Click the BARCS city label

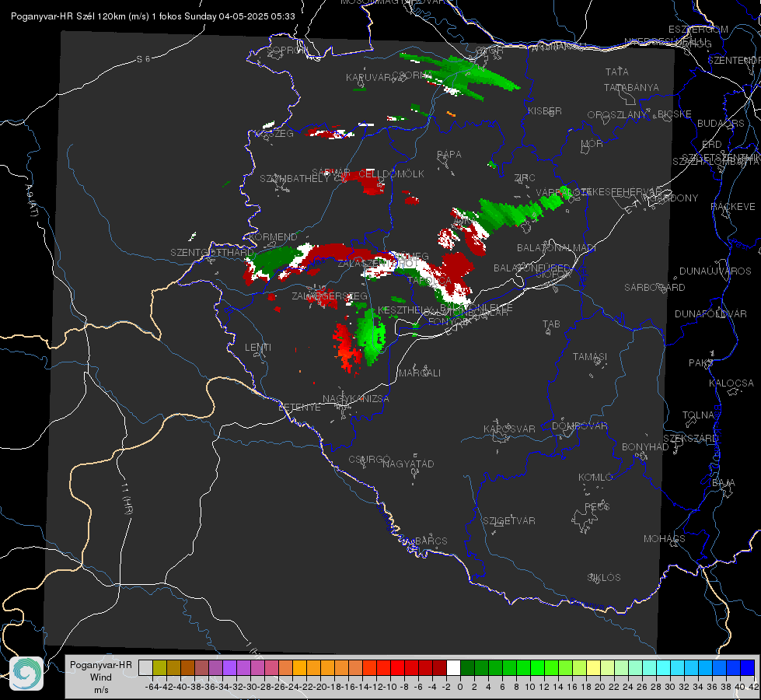click(x=431, y=541)
